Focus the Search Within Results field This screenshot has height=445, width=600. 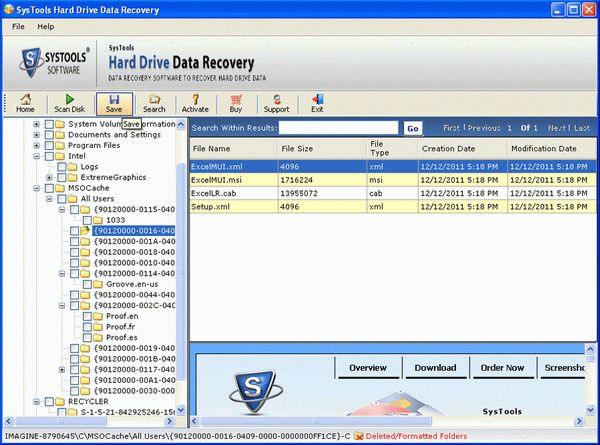(x=339, y=128)
